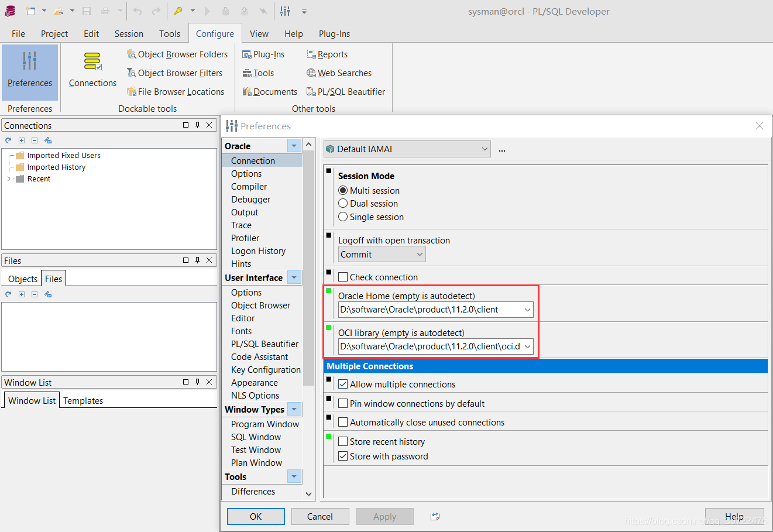Pin the Connections panel
The image size is (773, 532).
coord(197,125)
